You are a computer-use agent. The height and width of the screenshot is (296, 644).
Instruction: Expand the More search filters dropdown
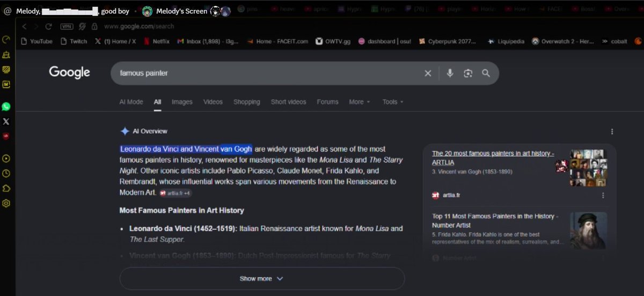(360, 102)
